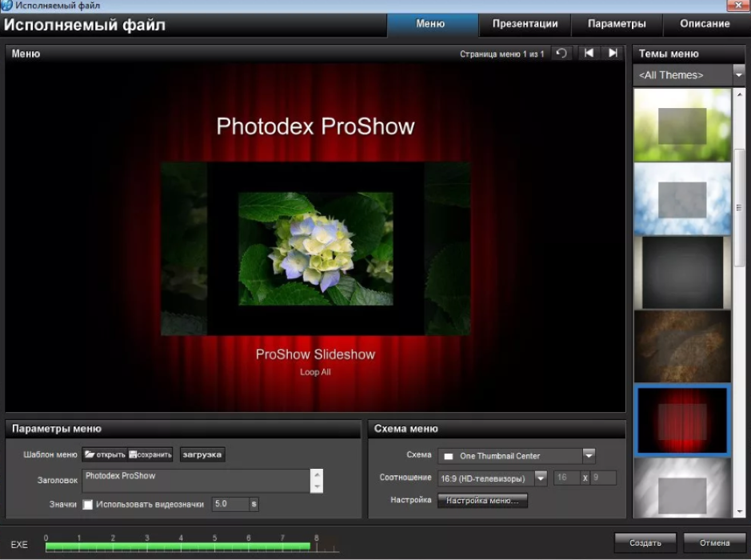Click the themes list scrollbar thumb
Screen dimensions: 751x560
[x=739, y=207]
